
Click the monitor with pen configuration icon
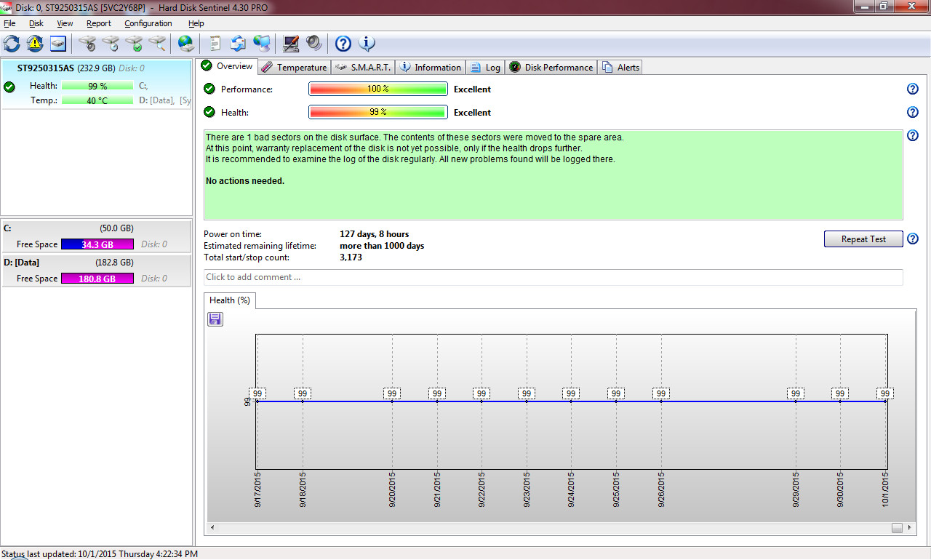tap(290, 44)
